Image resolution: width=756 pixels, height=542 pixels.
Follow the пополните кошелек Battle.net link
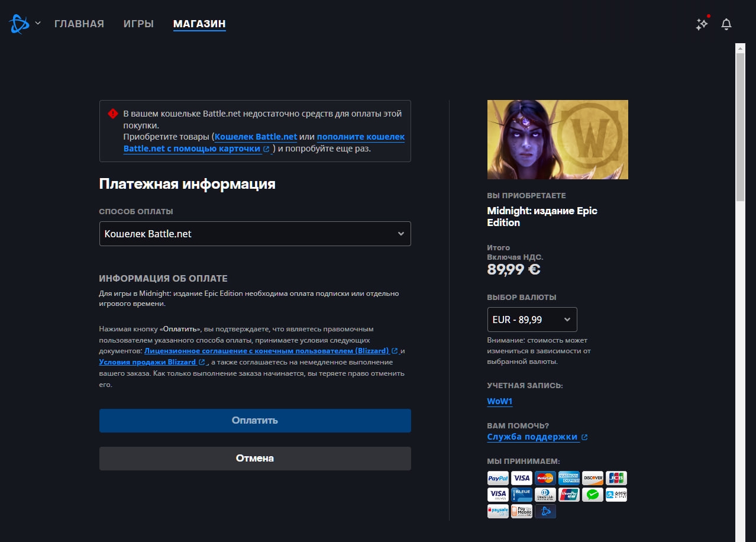(x=264, y=143)
